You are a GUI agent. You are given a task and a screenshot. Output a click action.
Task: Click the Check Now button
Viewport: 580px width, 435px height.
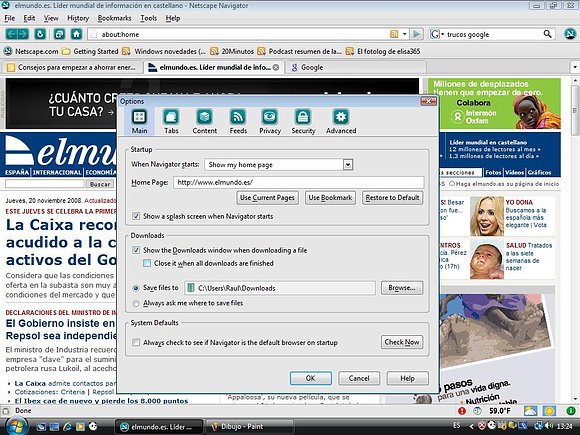pos(402,342)
